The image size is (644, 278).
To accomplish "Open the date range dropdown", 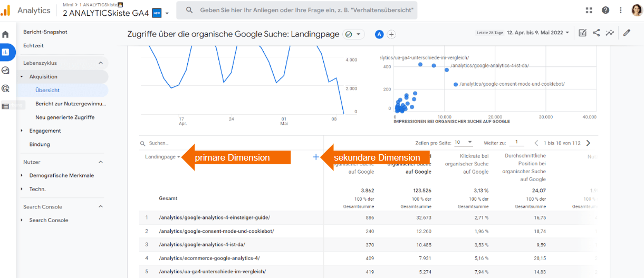I will [538, 33].
